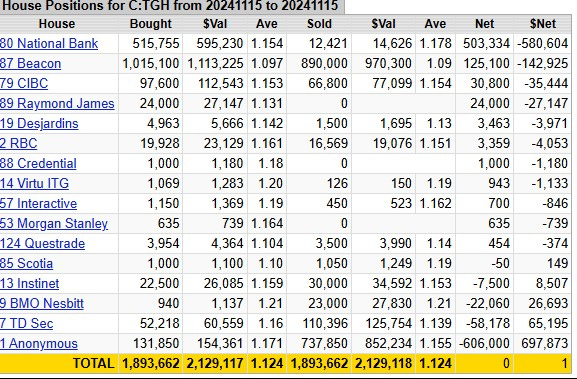Image resolution: width=577 pixels, height=379 pixels.
Task: Select Beacon bought value 1,015,100
Action: coord(151,63)
